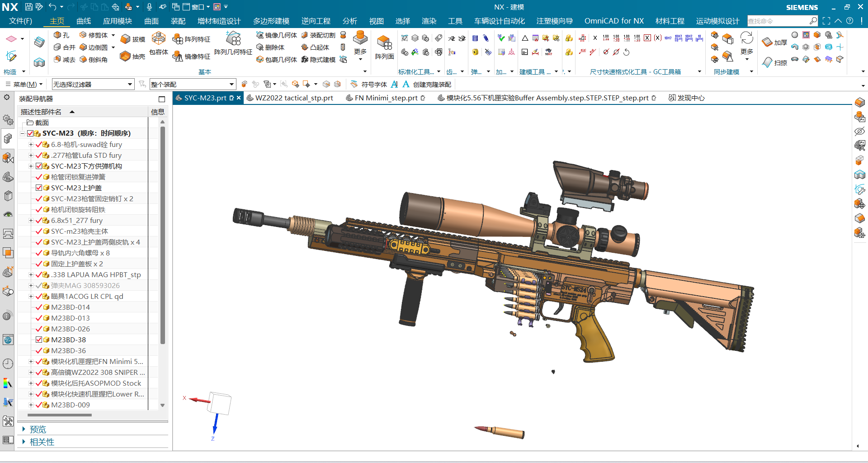The width and height of the screenshot is (868, 463).
Task: Expand the 6.8-枪机-suwad砼 fury node
Action: pyautogui.click(x=31, y=145)
